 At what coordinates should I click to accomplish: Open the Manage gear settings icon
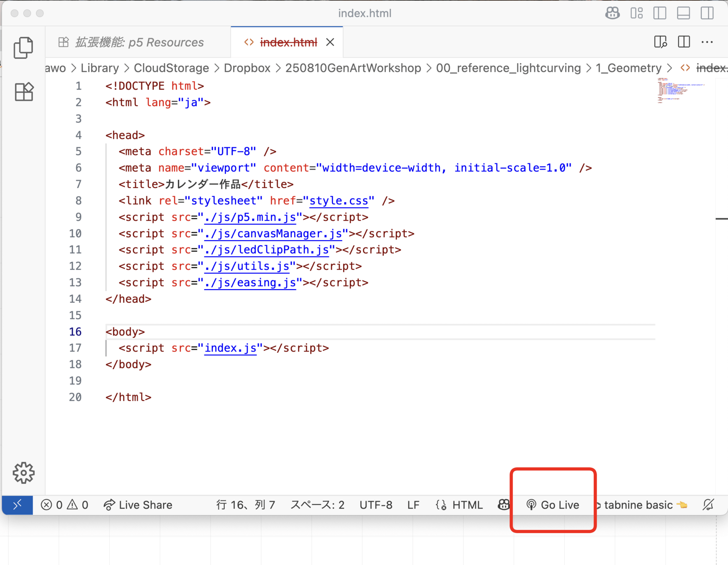click(23, 473)
